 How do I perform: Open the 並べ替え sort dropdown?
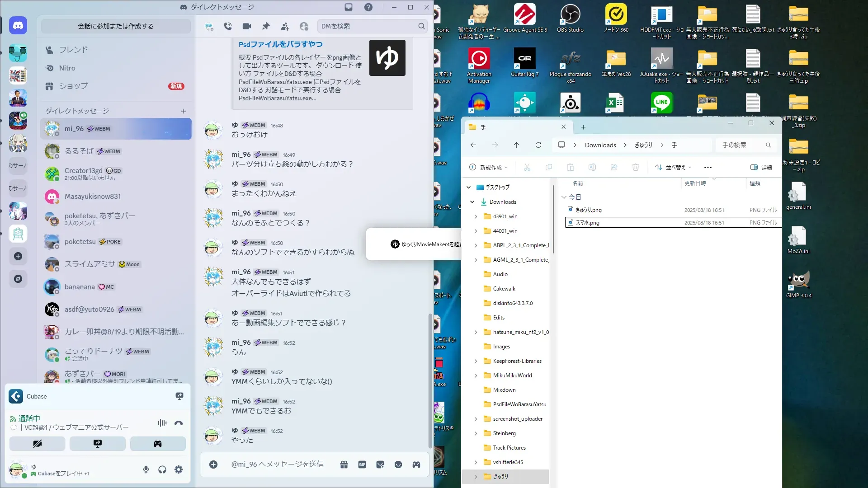[x=673, y=167]
